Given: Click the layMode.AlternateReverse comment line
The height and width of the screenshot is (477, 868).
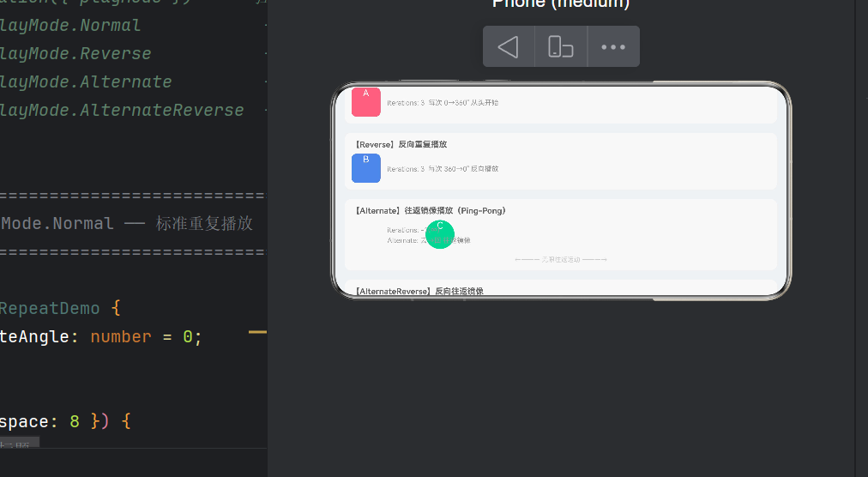Looking at the screenshot, I should (x=122, y=110).
